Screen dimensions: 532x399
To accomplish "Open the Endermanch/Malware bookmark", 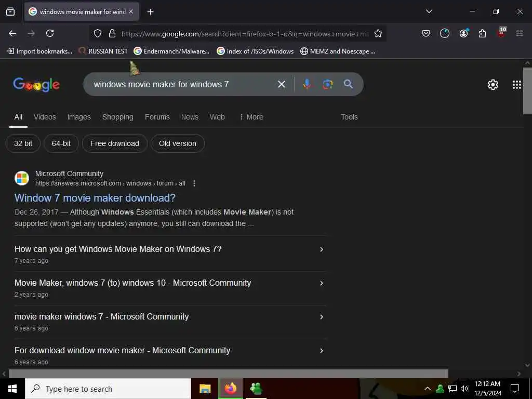I will pyautogui.click(x=171, y=51).
